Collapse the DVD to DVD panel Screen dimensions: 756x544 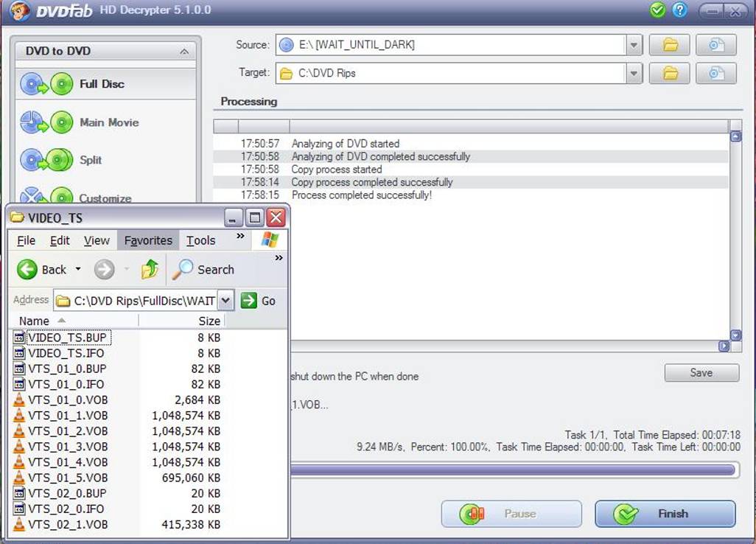coord(184,51)
